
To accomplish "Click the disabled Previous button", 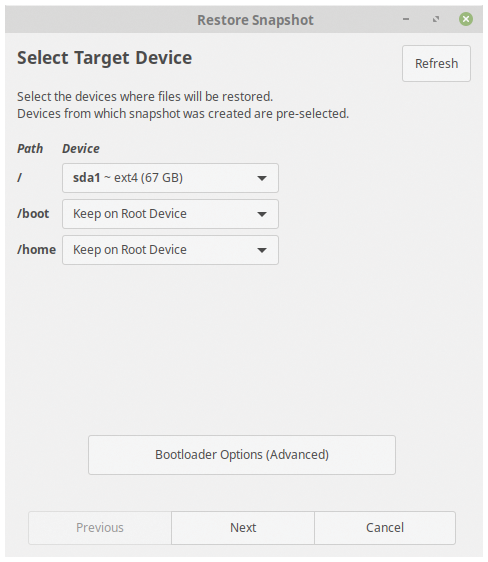I will (100, 528).
